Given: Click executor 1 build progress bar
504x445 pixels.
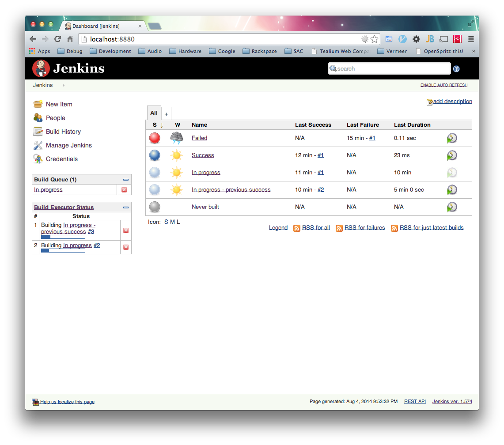Looking at the screenshot, I should (x=63, y=237).
